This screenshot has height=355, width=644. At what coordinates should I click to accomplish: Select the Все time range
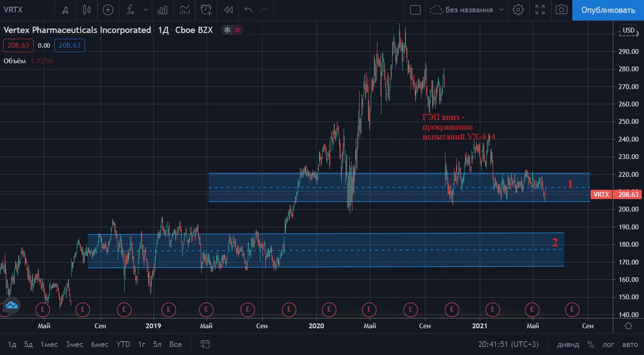(176, 344)
